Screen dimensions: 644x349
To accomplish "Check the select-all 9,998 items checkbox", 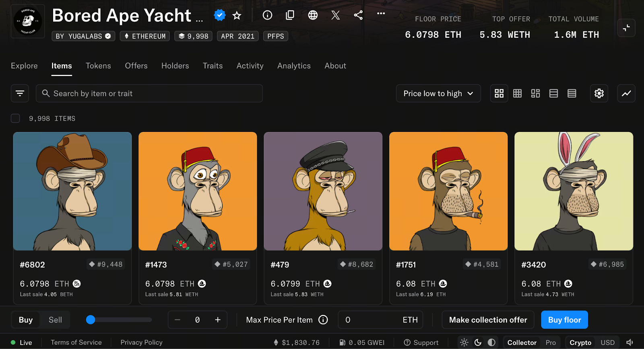I will click(x=15, y=118).
